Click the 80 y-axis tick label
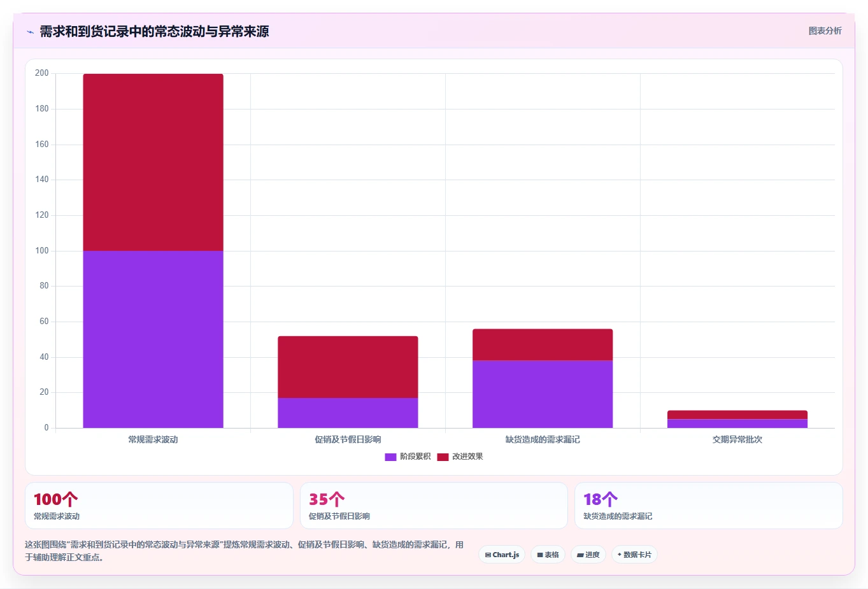868x589 pixels. [44, 286]
